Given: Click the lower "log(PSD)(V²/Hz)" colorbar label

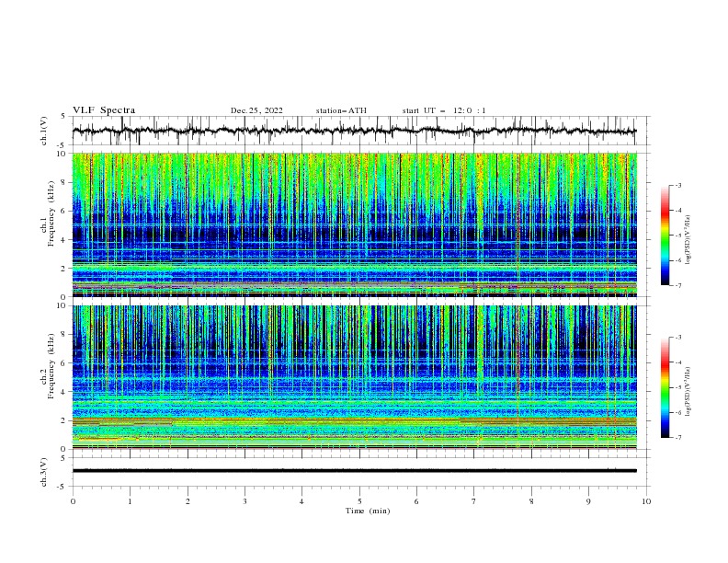Looking at the screenshot, I should point(688,391).
